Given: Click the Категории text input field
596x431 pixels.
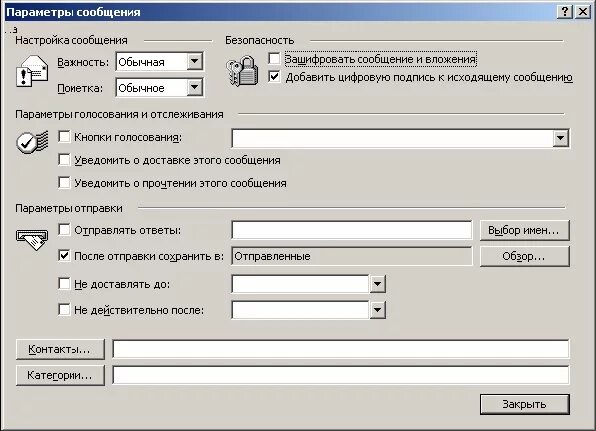Looking at the screenshot, I should point(341,376).
